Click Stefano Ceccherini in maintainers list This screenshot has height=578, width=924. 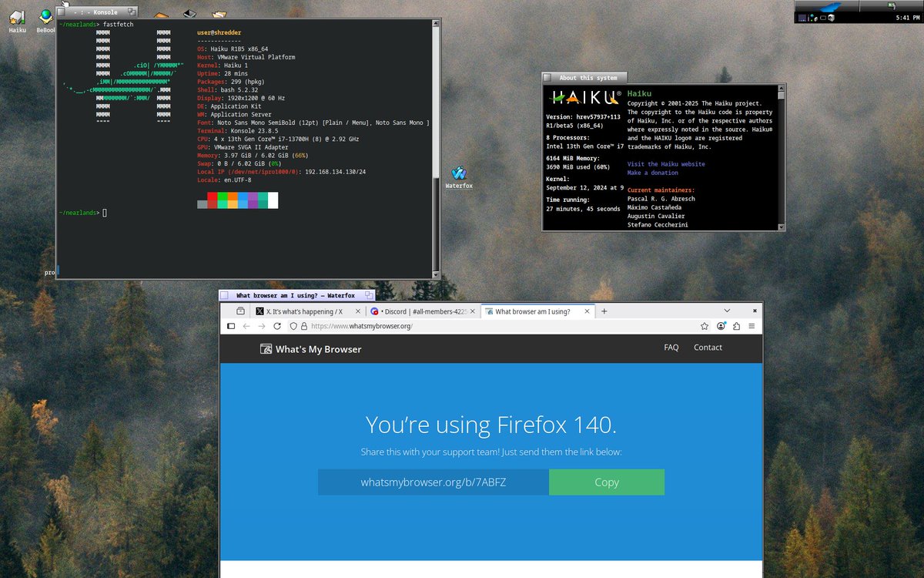point(658,225)
